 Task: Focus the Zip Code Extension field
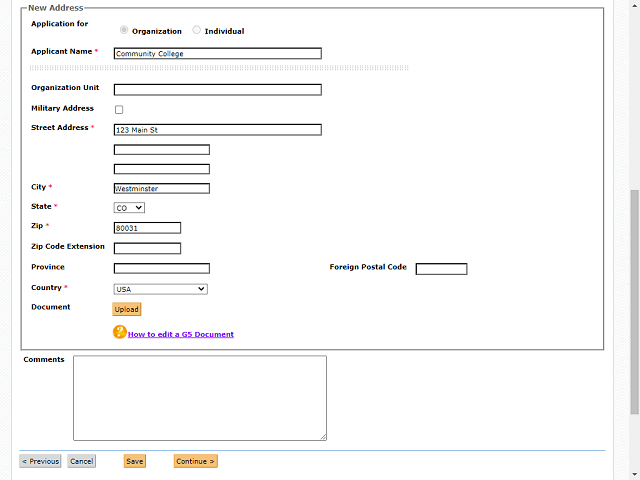coord(147,248)
